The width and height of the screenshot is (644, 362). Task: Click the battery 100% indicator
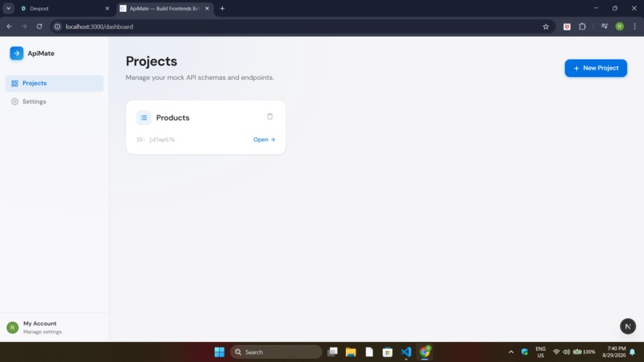(584, 352)
